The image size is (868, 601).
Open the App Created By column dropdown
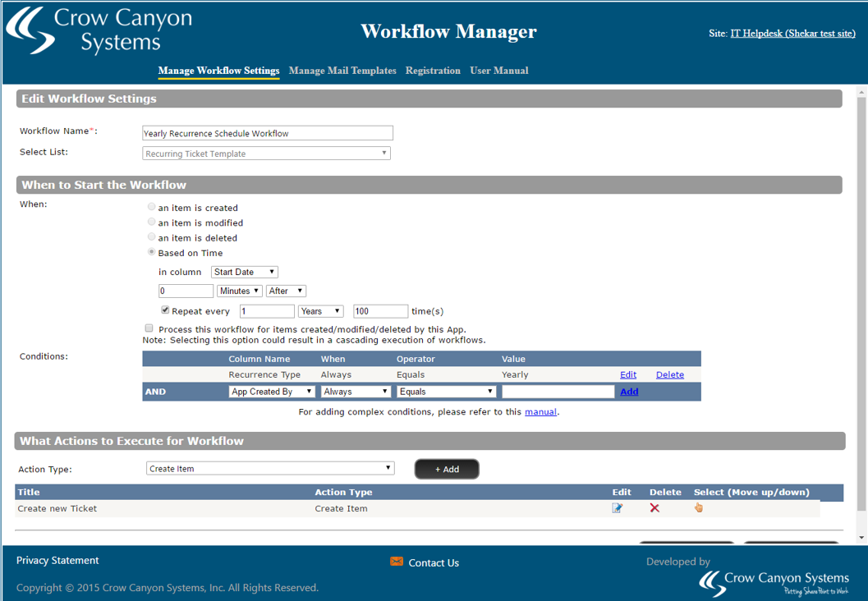(272, 392)
